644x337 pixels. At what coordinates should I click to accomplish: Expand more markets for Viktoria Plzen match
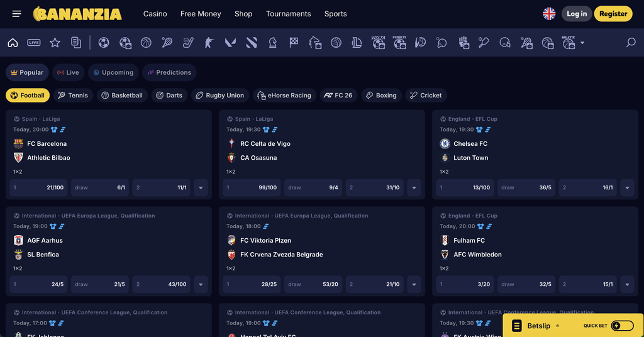[414, 284]
